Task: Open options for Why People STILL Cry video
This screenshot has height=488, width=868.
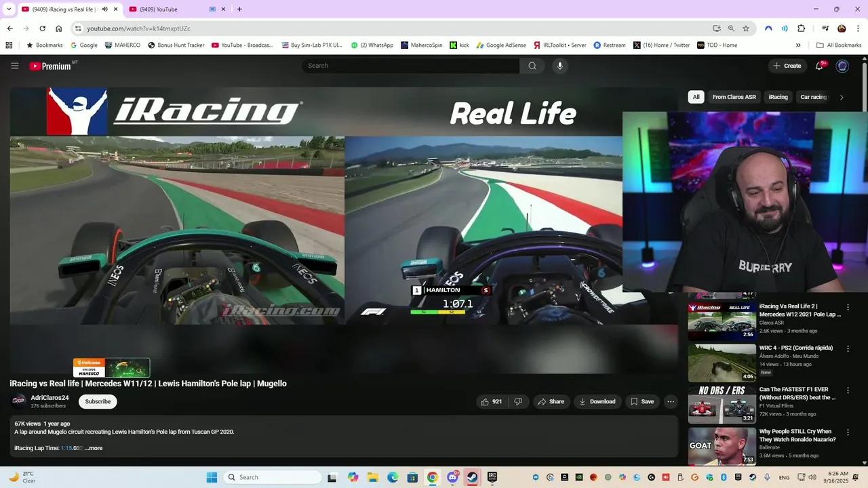Action: tap(848, 432)
